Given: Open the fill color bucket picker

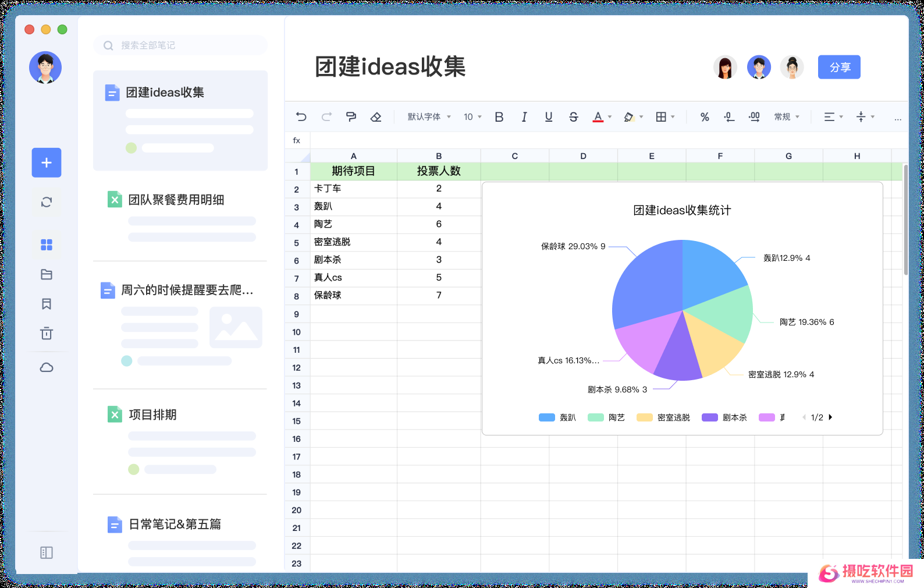Looking at the screenshot, I should (x=632, y=117).
